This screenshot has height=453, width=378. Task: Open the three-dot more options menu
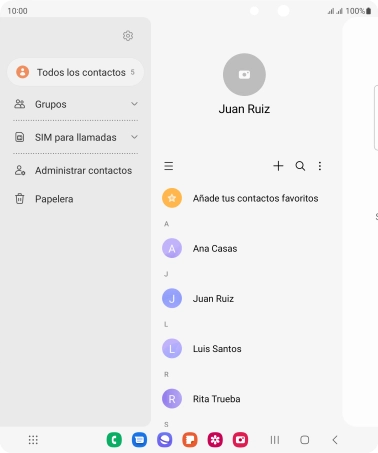pyautogui.click(x=320, y=166)
